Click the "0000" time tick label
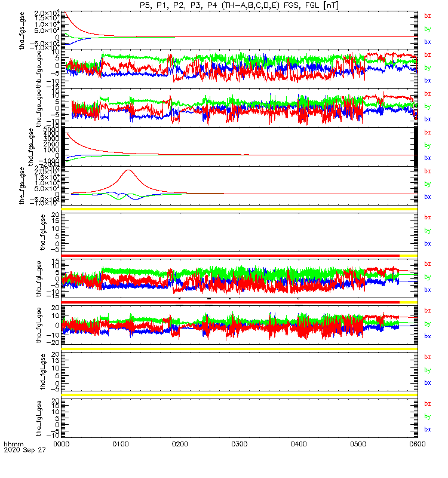The image size is (448, 478). point(62,444)
